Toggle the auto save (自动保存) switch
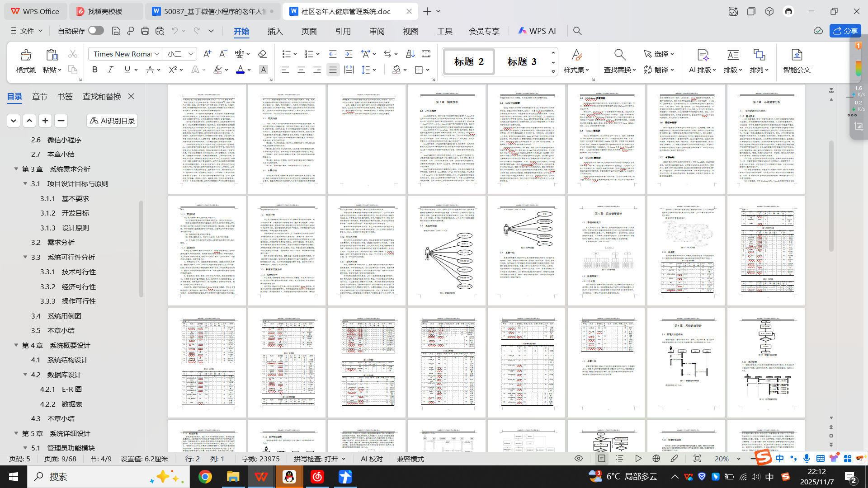Screen dimensions: 868x488 (96, 30)
